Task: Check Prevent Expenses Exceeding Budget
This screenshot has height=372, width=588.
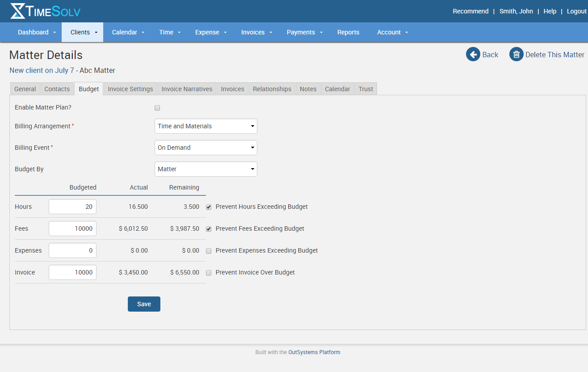Action: coord(209,251)
